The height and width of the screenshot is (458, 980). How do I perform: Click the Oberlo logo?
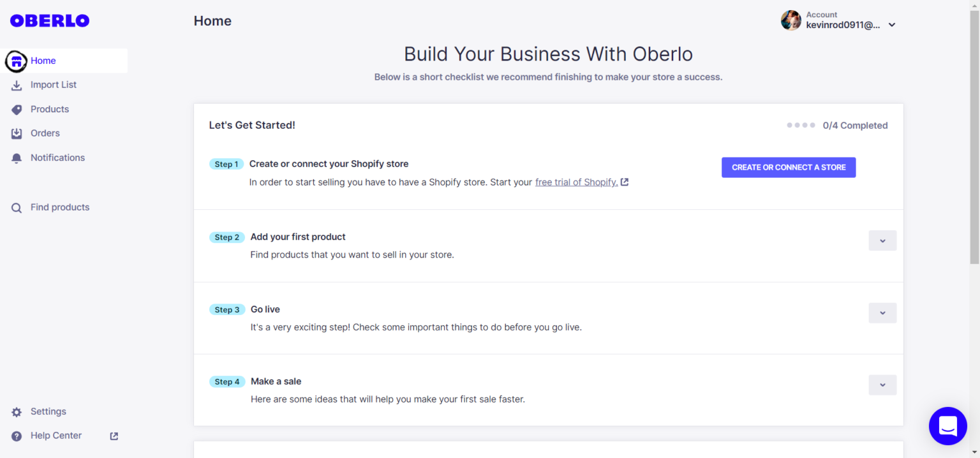click(x=49, y=20)
